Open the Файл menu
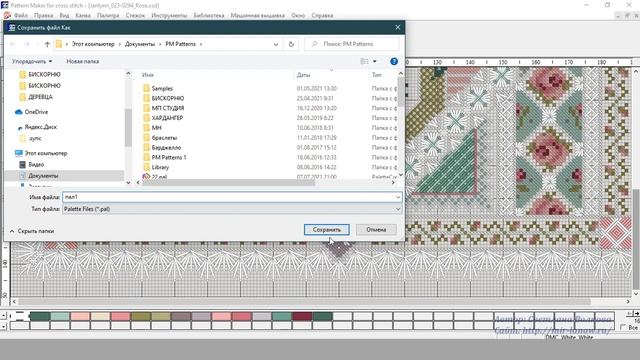 pos(20,16)
